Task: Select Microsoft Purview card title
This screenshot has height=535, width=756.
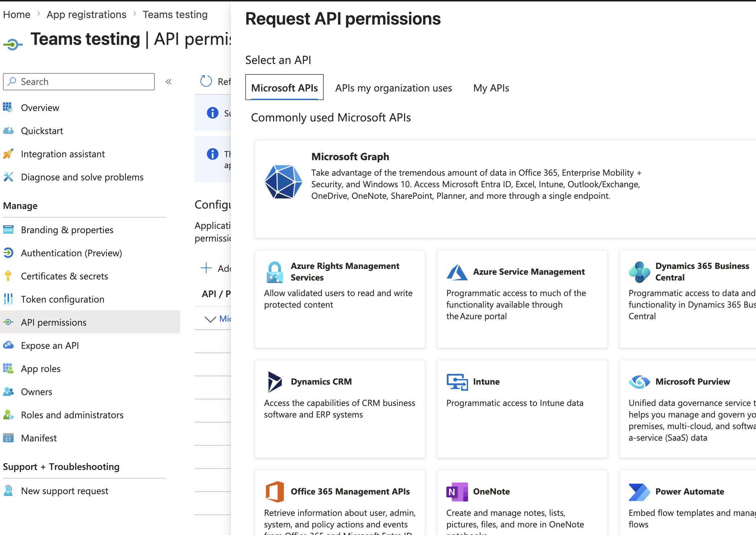Action: pyautogui.click(x=693, y=381)
